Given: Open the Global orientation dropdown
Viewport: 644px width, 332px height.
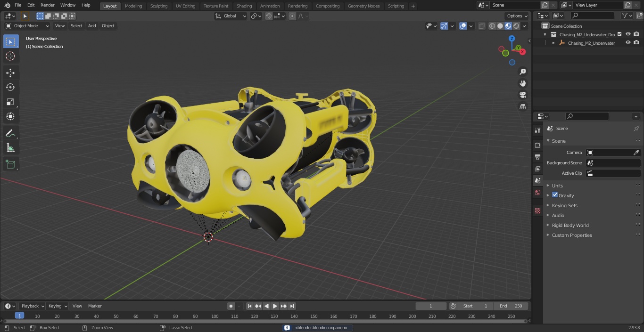Looking at the screenshot, I should [231, 16].
